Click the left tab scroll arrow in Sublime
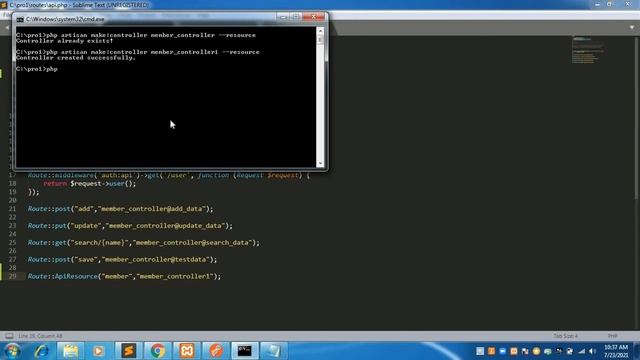This screenshot has width=640, height=360. coord(7,27)
